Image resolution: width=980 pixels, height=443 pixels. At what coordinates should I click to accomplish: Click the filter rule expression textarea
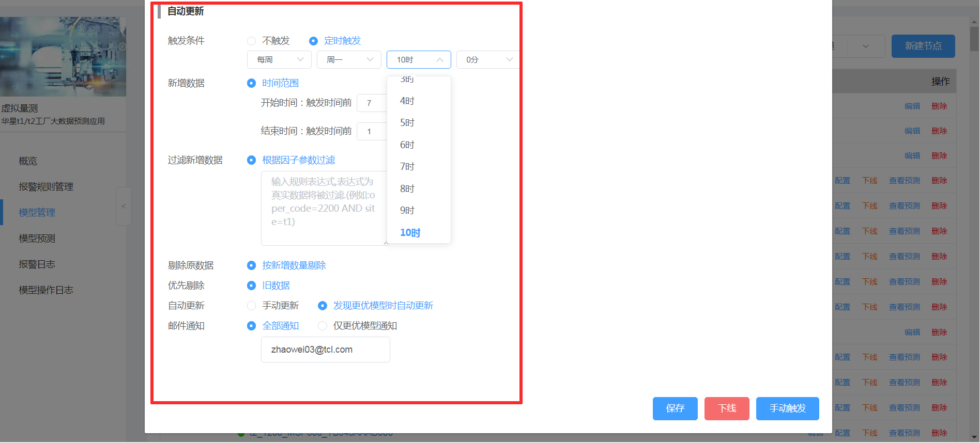(x=324, y=208)
